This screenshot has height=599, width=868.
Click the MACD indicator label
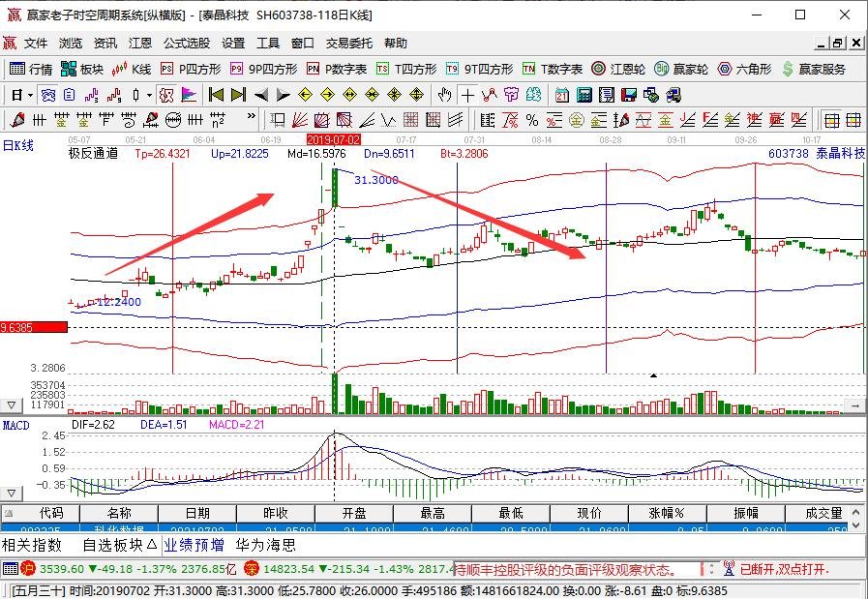point(16,425)
